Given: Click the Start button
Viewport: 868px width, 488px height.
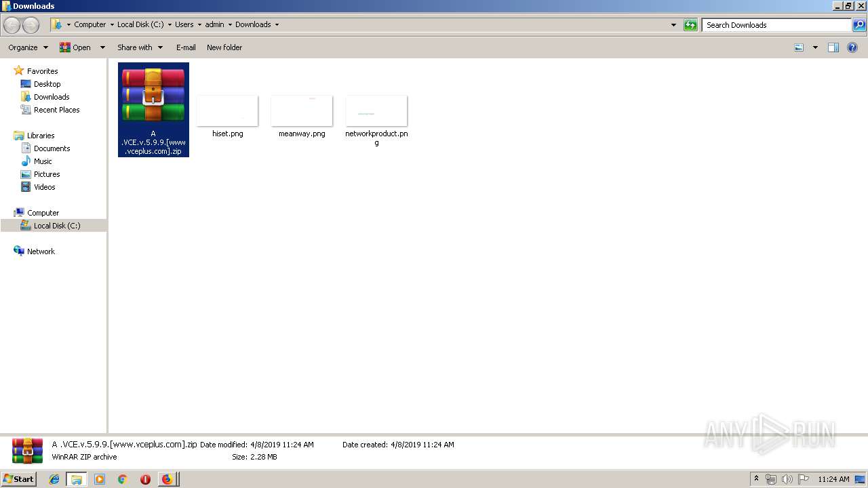Looking at the screenshot, I should tap(19, 479).
